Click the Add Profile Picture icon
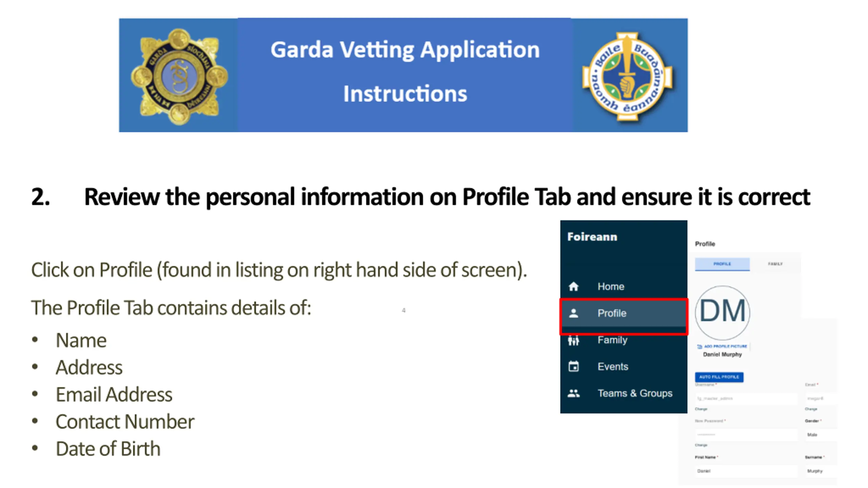The image size is (868, 488). (699, 346)
